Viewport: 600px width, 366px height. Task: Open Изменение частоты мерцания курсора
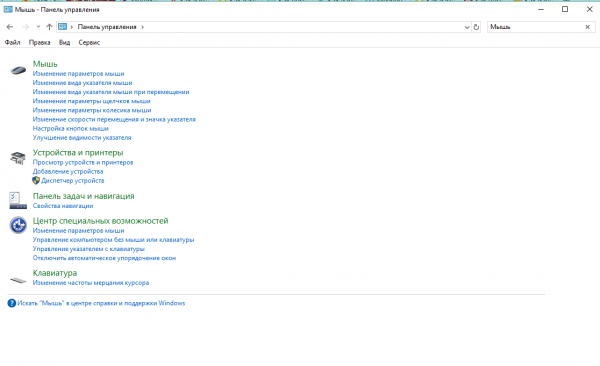tap(91, 283)
